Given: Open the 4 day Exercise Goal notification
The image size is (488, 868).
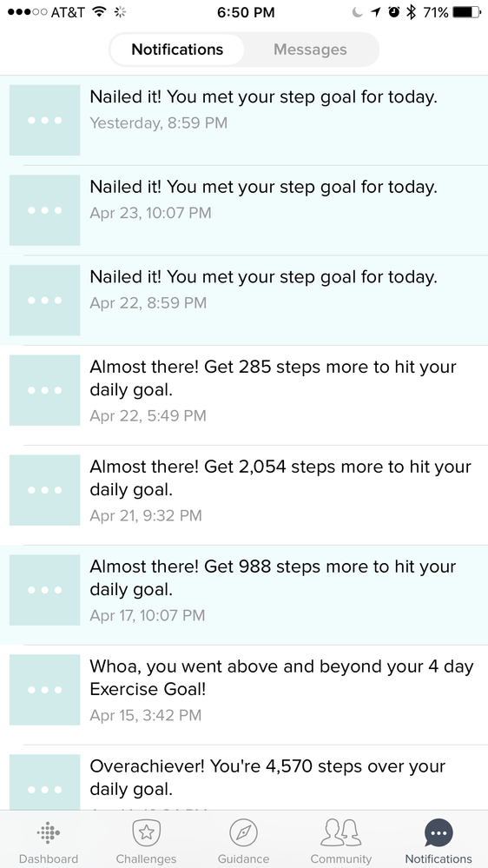Looking at the screenshot, I should [x=244, y=695].
